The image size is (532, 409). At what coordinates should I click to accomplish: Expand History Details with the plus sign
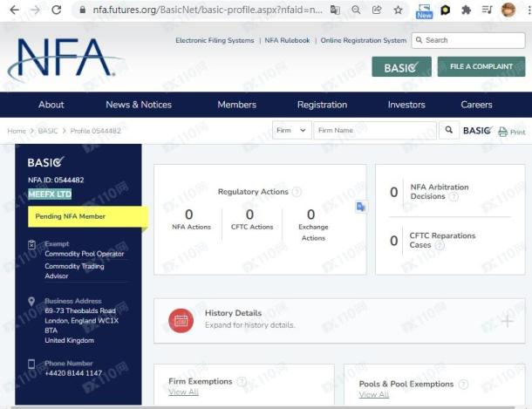508,321
